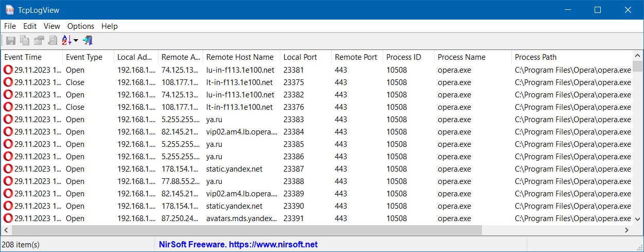Sort by the Event Time column header
This screenshot has width=644, height=252.
click(32, 57)
